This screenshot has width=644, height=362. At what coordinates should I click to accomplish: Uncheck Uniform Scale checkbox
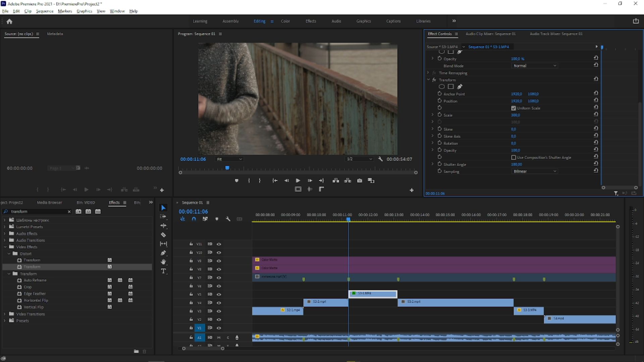coord(514,108)
